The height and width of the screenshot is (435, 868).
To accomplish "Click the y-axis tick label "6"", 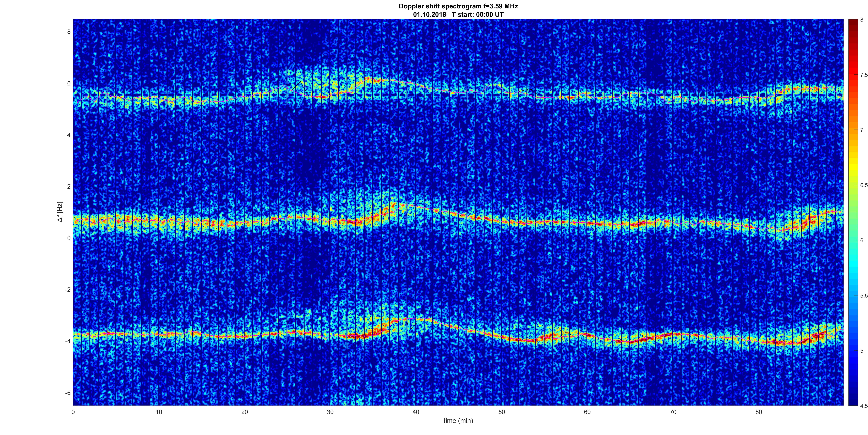I will [69, 84].
